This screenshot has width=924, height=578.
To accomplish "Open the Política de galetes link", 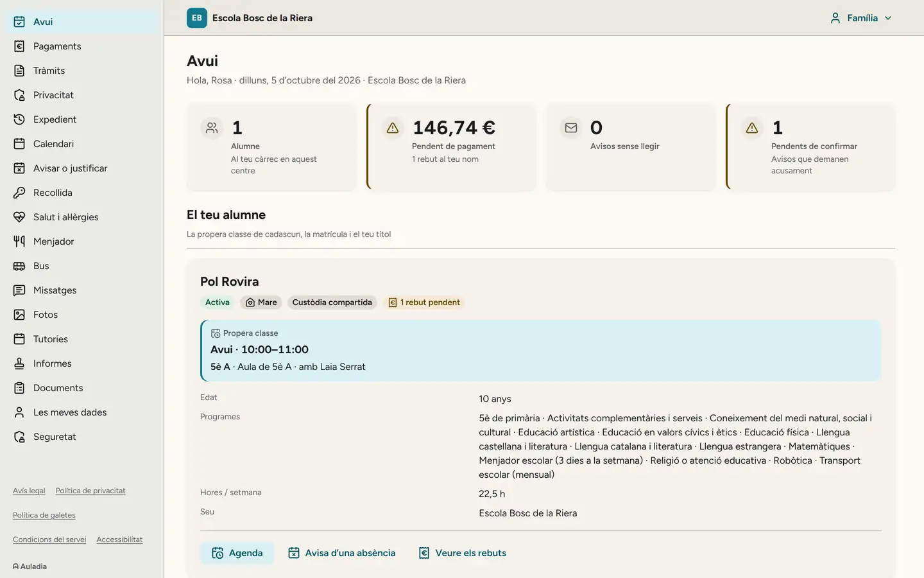I will pyautogui.click(x=44, y=515).
